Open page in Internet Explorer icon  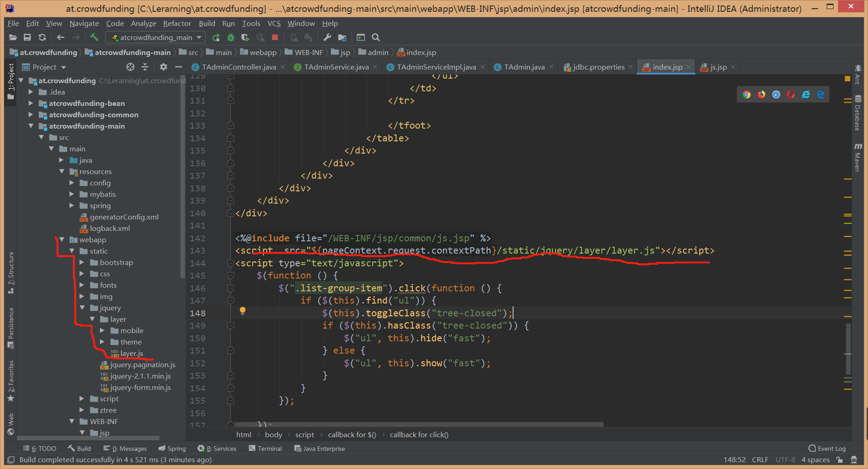(x=806, y=95)
